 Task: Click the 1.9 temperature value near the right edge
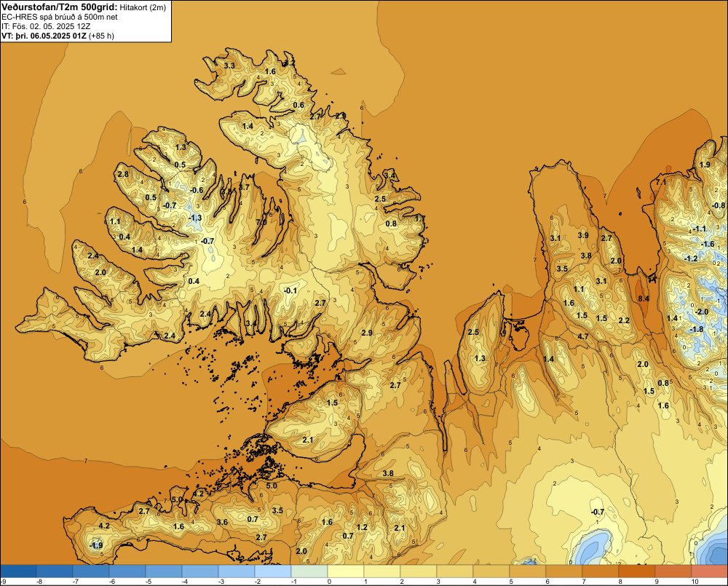[x=705, y=165]
